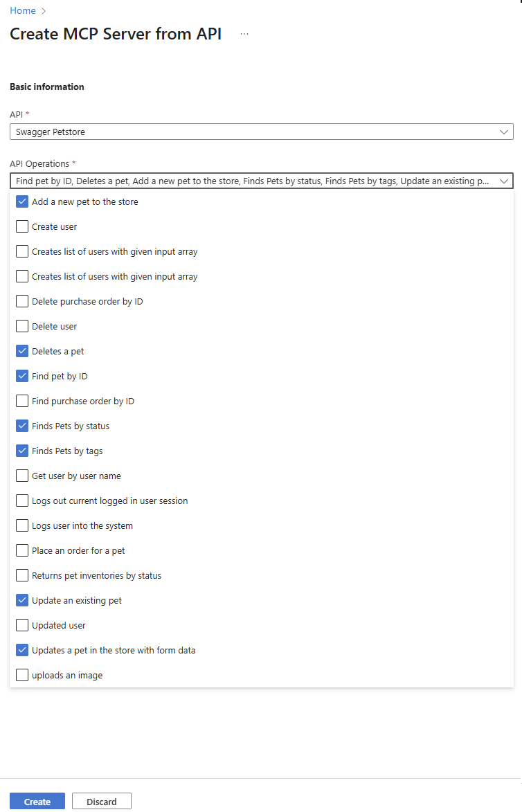Expand the Swagger Petstore API dropdown
This screenshot has height=812, width=522.
click(x=262, y=132)
